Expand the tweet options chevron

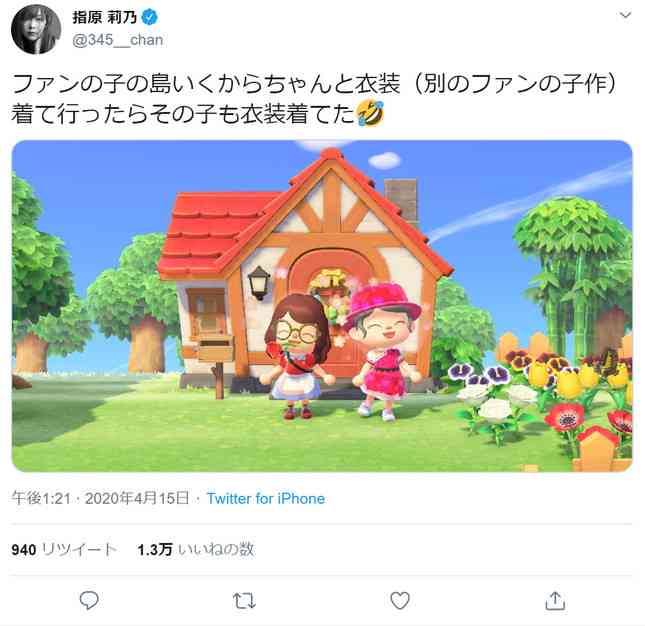coord(625,16)
